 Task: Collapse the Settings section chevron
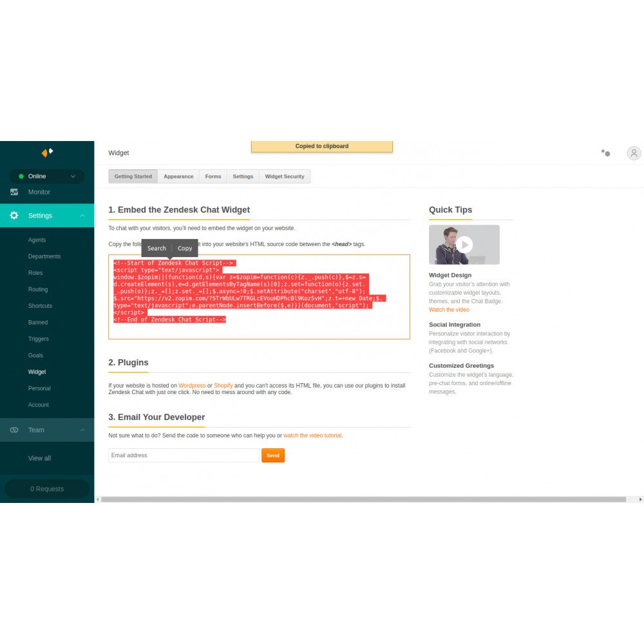[82, 216]
